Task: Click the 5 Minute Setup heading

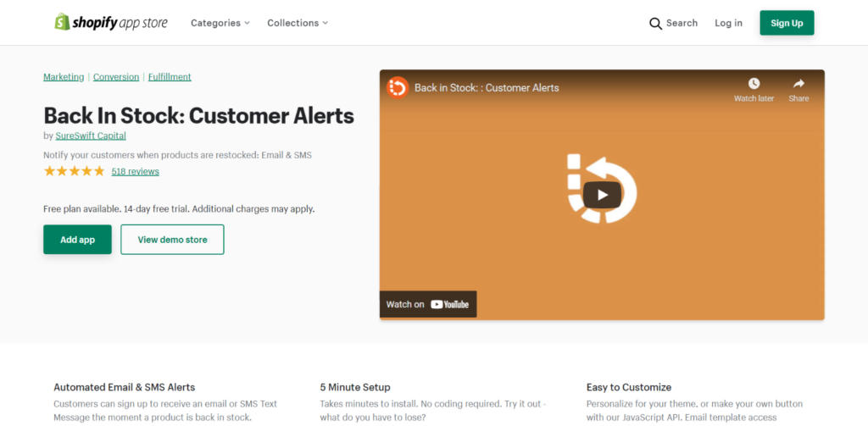Action: (x=355, y=387)
